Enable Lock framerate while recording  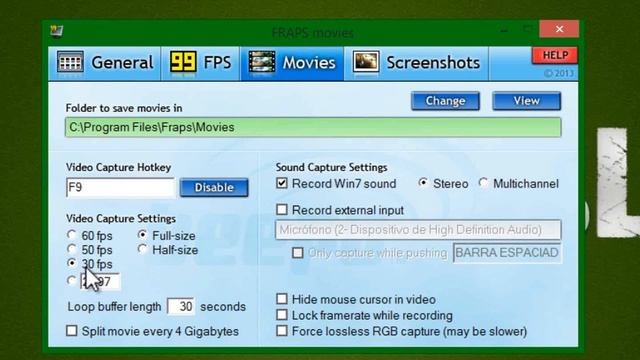coord(282,315)
